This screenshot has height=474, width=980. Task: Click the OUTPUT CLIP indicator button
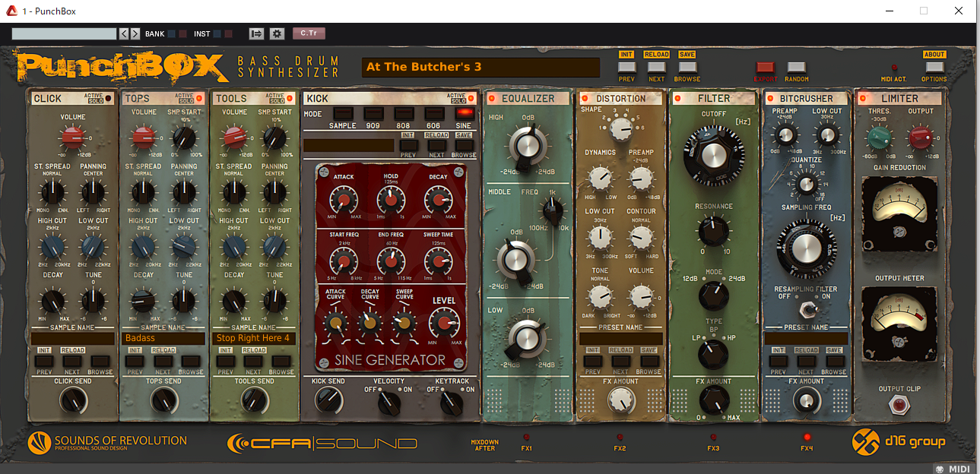pyautogui.click(x=899, y=405)
